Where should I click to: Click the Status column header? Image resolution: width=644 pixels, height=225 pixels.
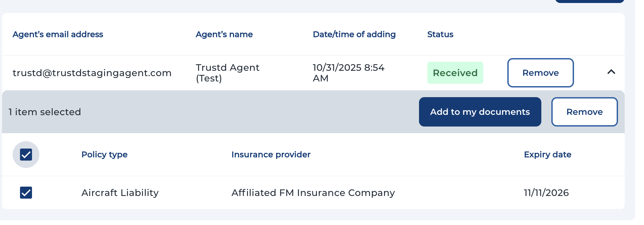440,34
